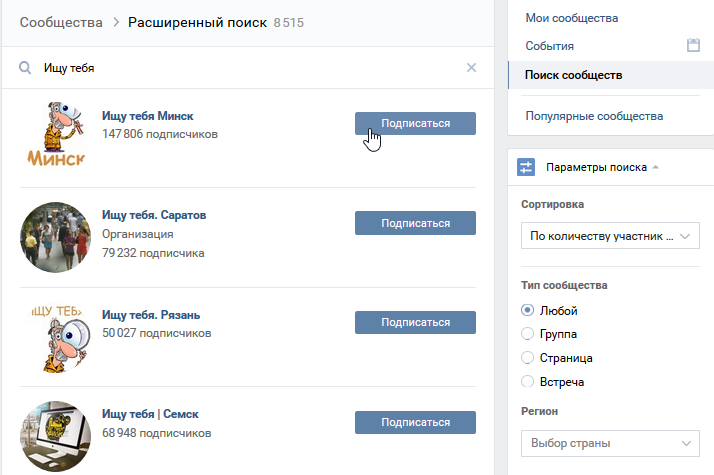
Task: Open the Выбор страны region dropdown
Action: (x=610, y=443)
